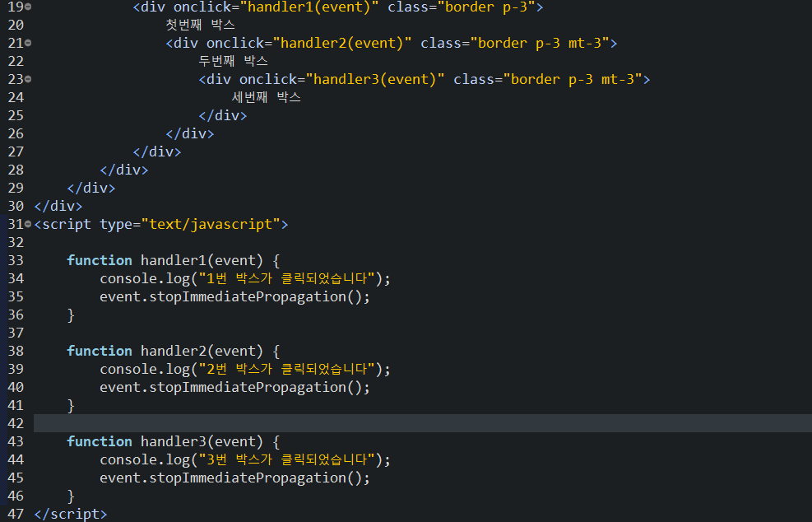
Task: Click the closing </div> tag on line 26
Action: [189, 133]
